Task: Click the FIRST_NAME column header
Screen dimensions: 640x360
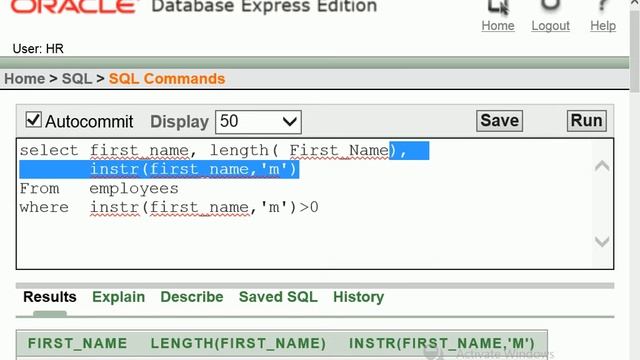Action: (78, 343)
